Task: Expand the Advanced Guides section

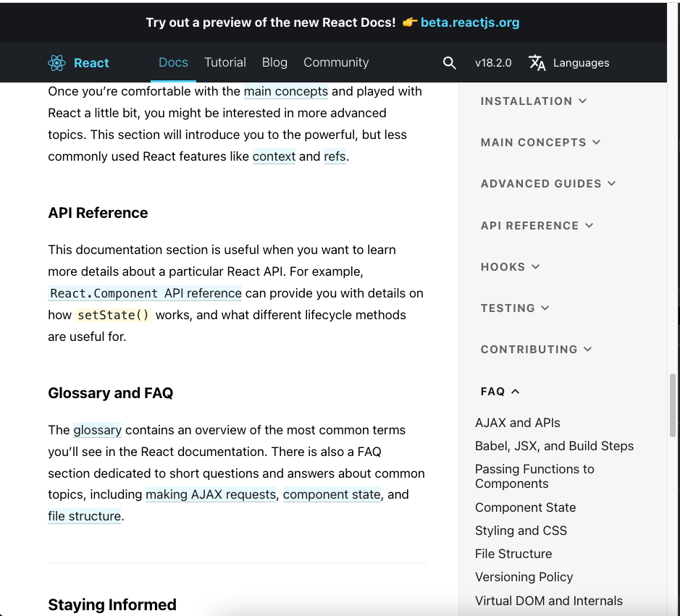Action: click(x=548, y=184)
